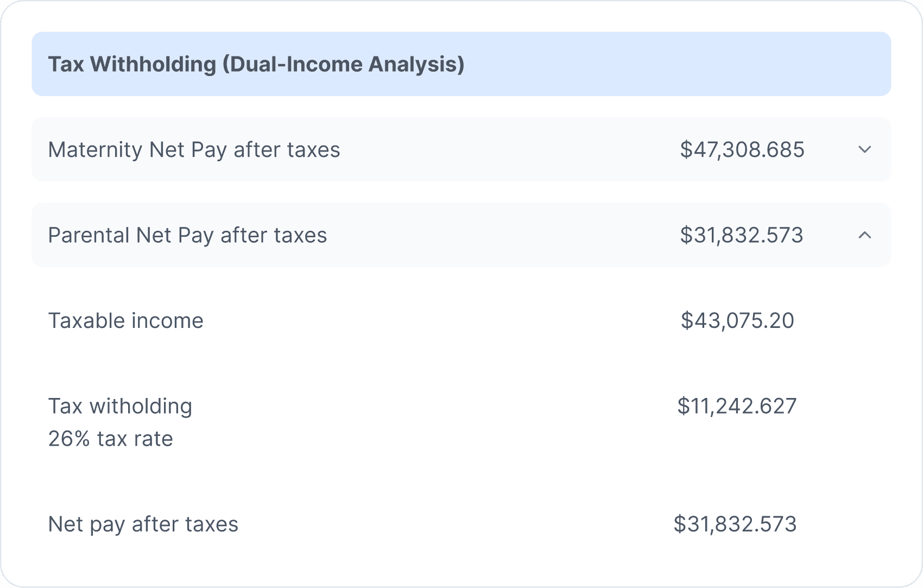923x588 pixels.
Task: Click the $11,242.627 withholding value
Action: pyautogui.click(x=737, y=406)
